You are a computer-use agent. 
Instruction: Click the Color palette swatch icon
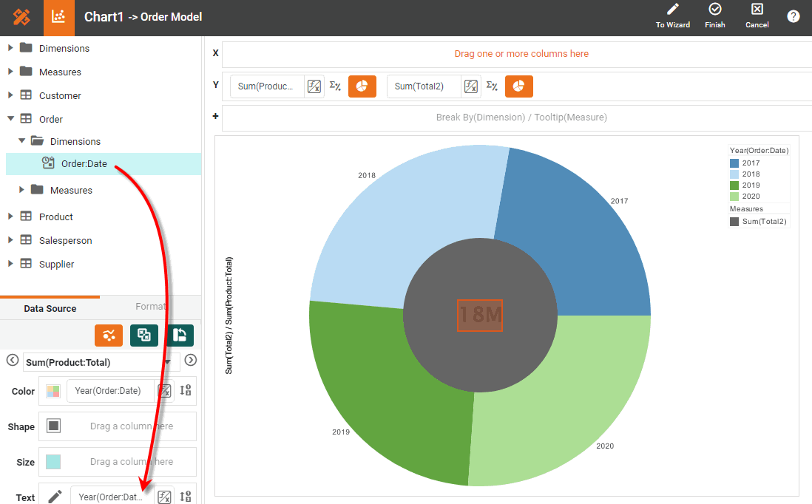53,391
